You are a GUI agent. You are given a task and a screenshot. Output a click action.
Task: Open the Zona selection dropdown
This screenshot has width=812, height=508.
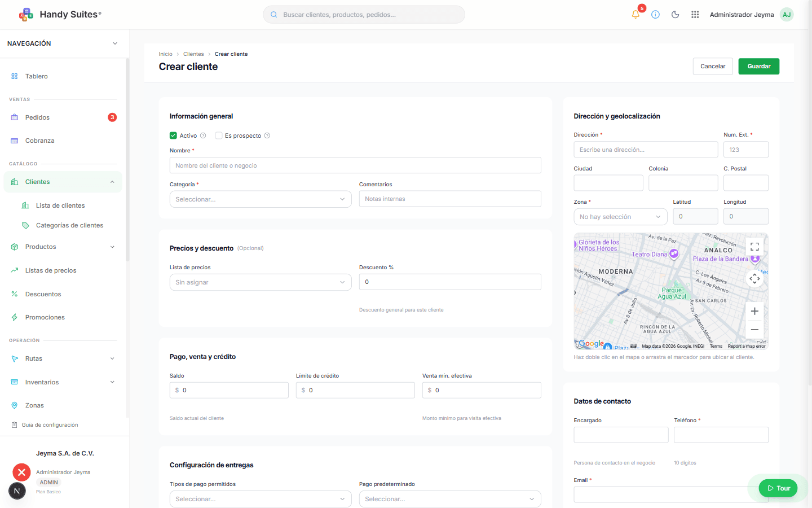(x=620, y=217)
